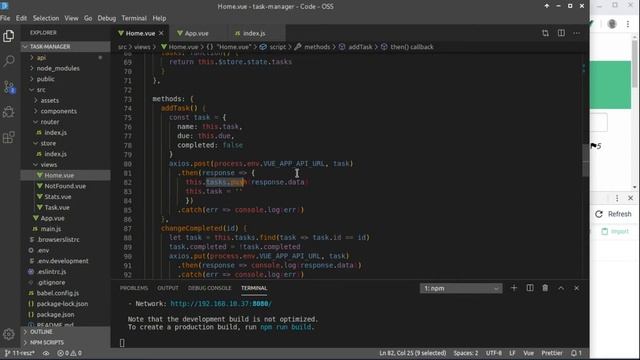
Task: Click the Vue language mode indicator
Action: 529,353
